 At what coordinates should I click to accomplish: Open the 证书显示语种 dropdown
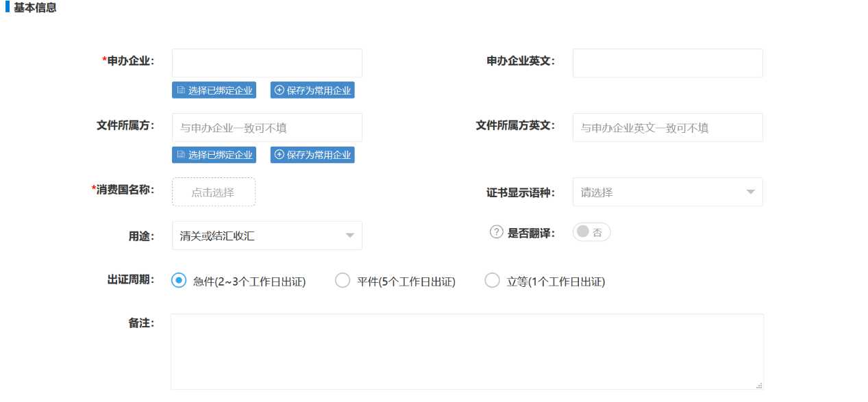(x=668, y=192)
